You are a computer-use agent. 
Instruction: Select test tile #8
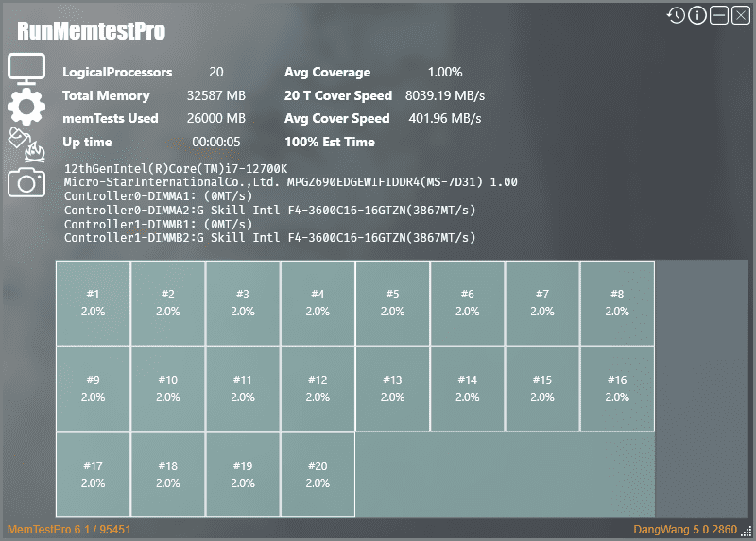[x=617, y=303]
